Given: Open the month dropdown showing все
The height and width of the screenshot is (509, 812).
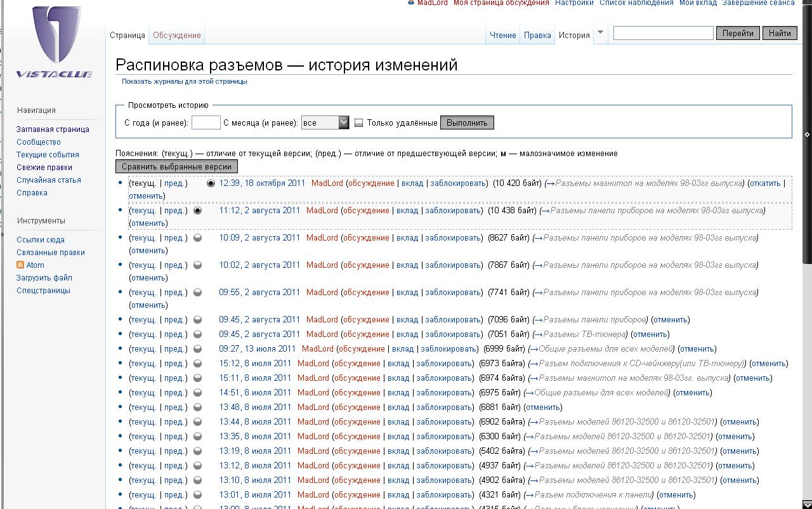Looking at the screenshot, I should point(325,122).
